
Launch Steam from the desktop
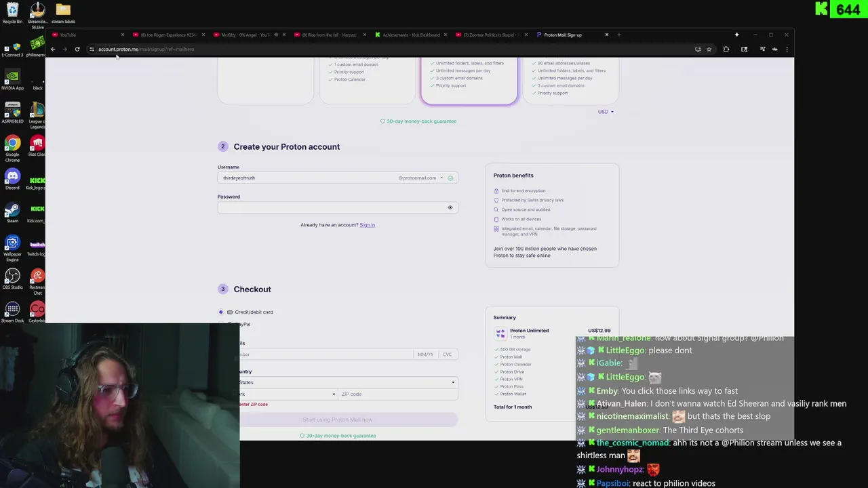[12, 213]
